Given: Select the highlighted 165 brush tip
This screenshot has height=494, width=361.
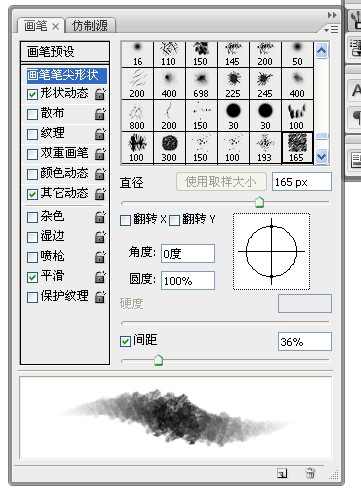Looking at the screenshot, I should [297, 148].
